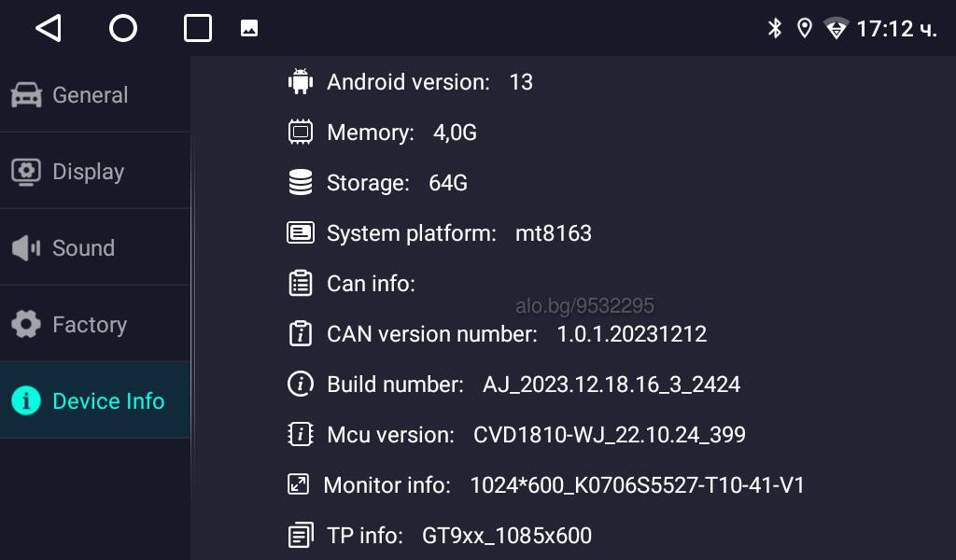The width and height of the screenshot is (956, 560).
Task: Click the display icon beside Display
Action: click(x=26, y=172)
